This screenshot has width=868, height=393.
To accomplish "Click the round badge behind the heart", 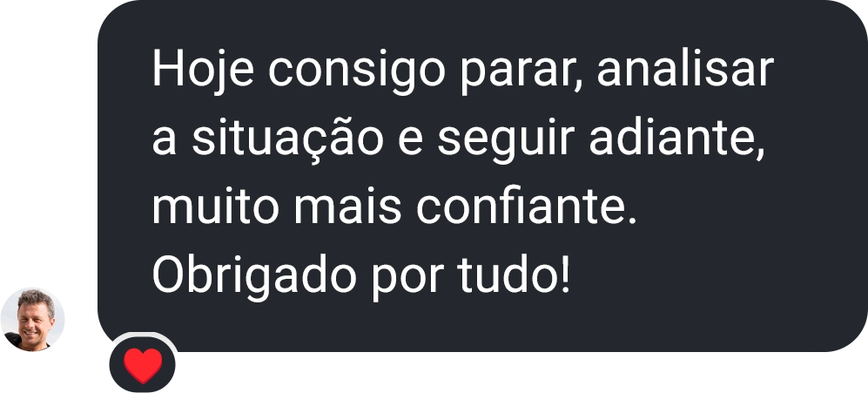I will pos(143,365).
